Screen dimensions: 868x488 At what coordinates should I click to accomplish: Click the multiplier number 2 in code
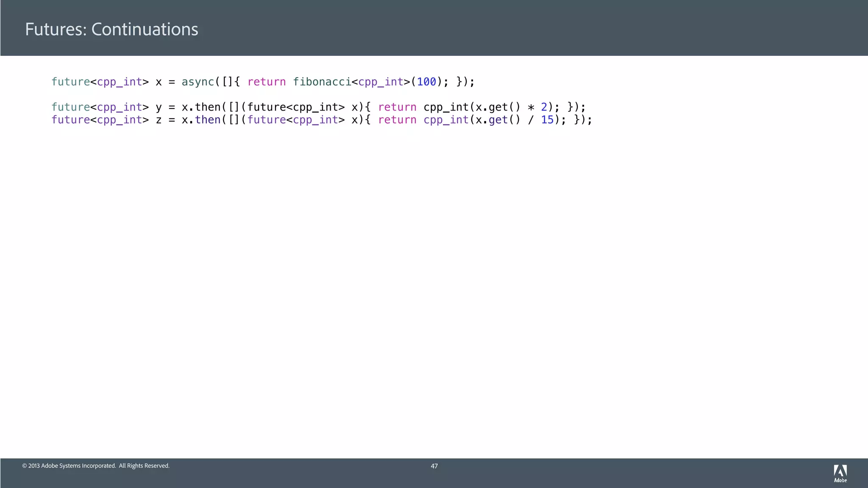(544, 107)
